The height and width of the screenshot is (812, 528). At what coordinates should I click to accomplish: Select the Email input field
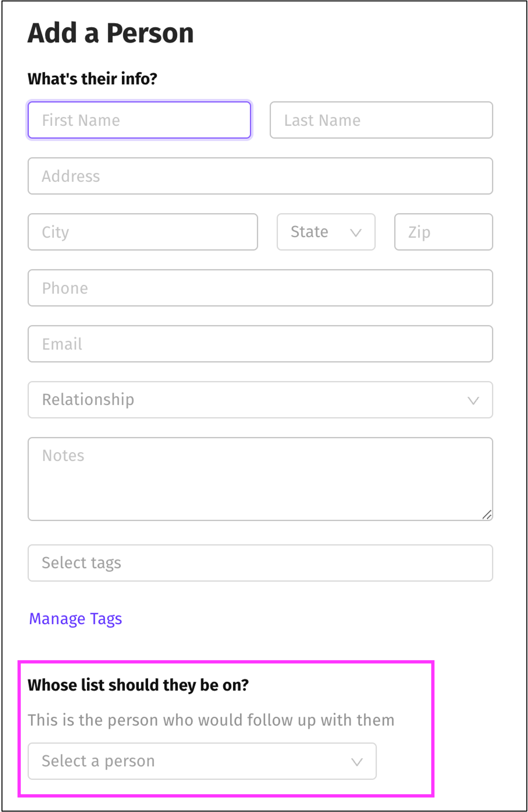coord(260,344)
